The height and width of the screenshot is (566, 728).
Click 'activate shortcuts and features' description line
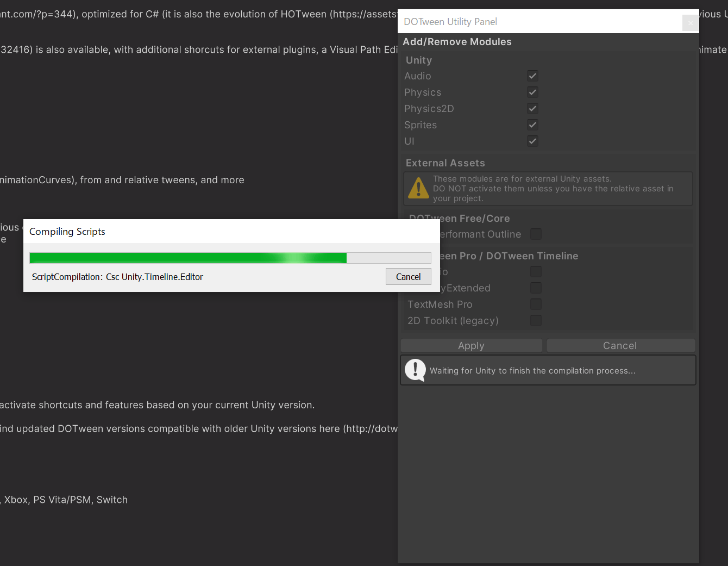157,405
